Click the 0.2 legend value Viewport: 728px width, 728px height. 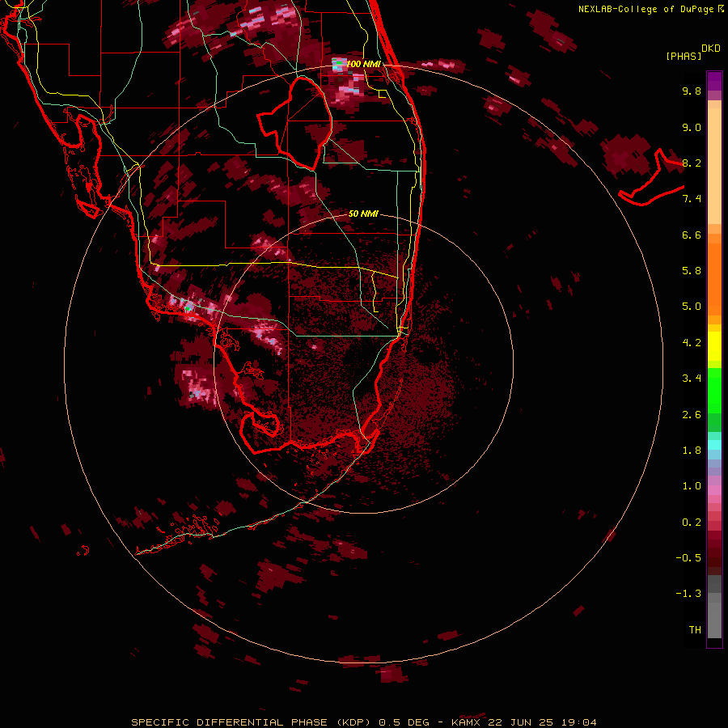(x=692, y=523)
